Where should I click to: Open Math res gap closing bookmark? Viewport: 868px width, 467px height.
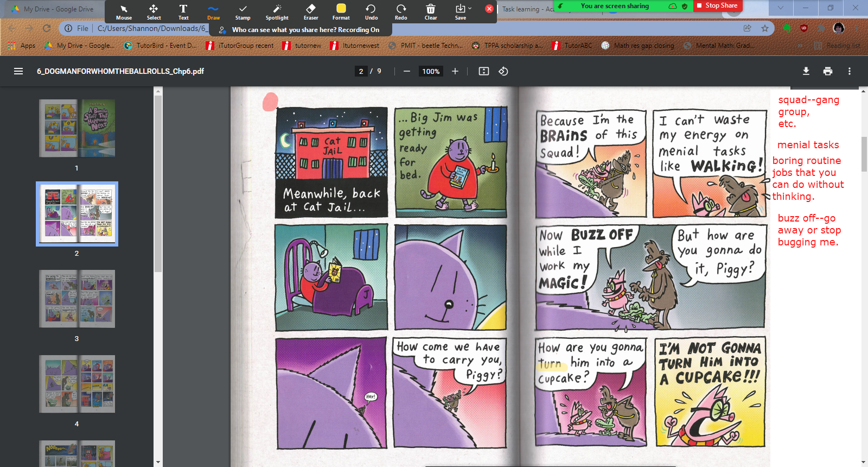638,46
